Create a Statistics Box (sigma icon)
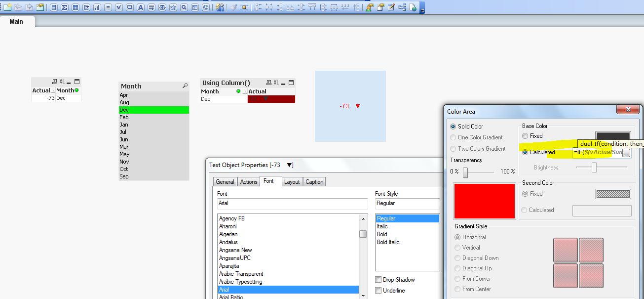The height and width of the screenshot is (299, 644). [x=65, y=7]
